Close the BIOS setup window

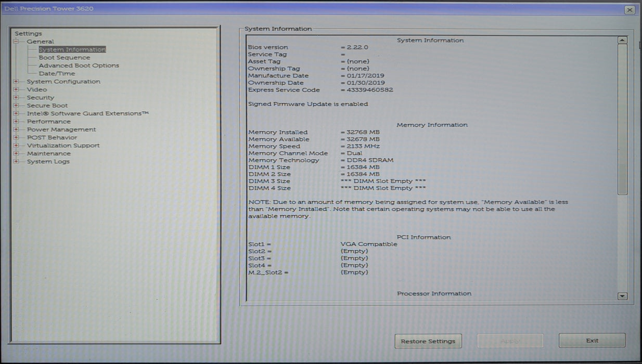coord(630,10)
